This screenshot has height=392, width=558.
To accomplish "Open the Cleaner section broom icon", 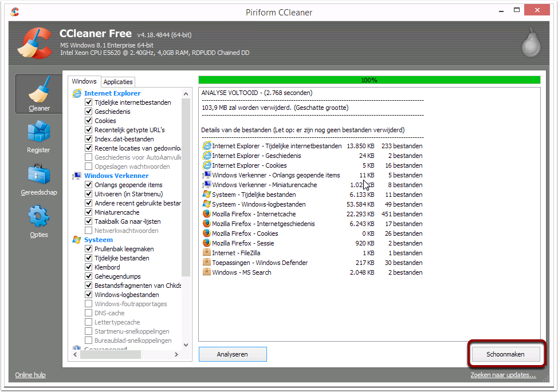I will pos(39,90).
